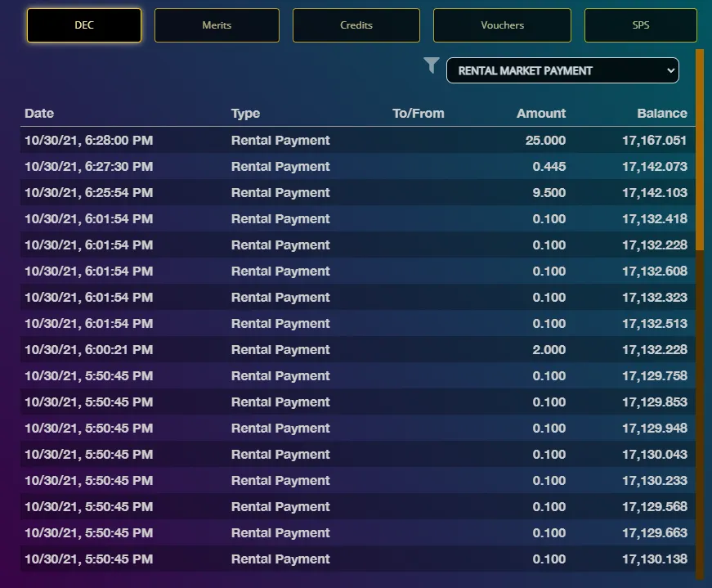Click balance 17,130.138

tap(654, 559)
